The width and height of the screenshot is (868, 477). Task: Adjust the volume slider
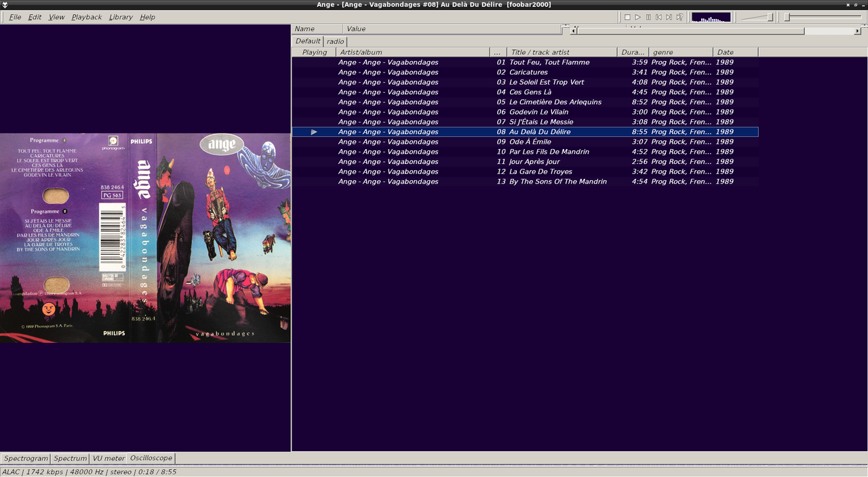[x=757, y=17]
